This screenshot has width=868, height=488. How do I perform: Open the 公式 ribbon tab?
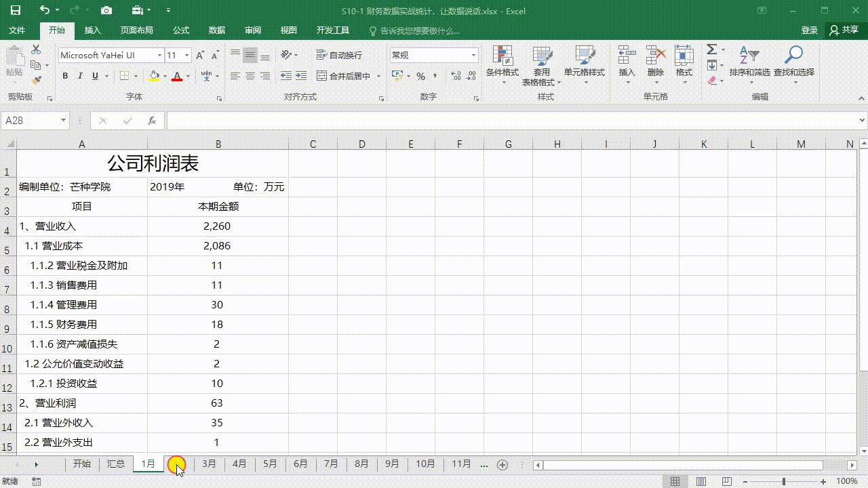click(180, 30)
